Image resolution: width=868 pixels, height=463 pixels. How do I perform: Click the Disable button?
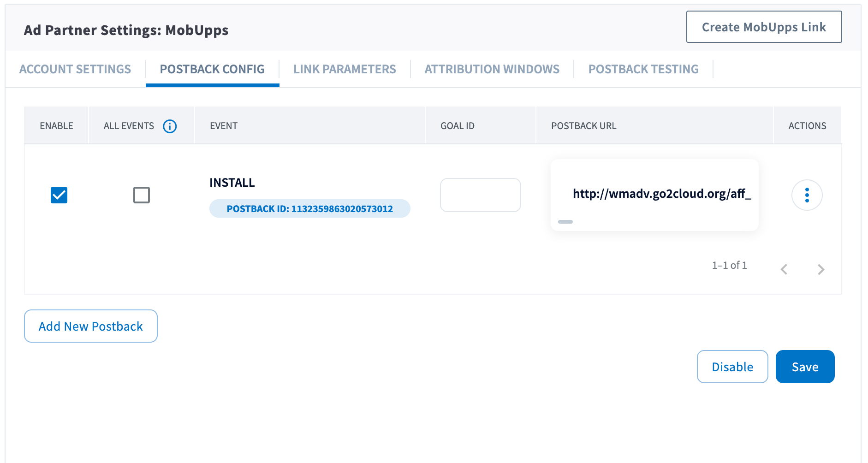(732, 367)
